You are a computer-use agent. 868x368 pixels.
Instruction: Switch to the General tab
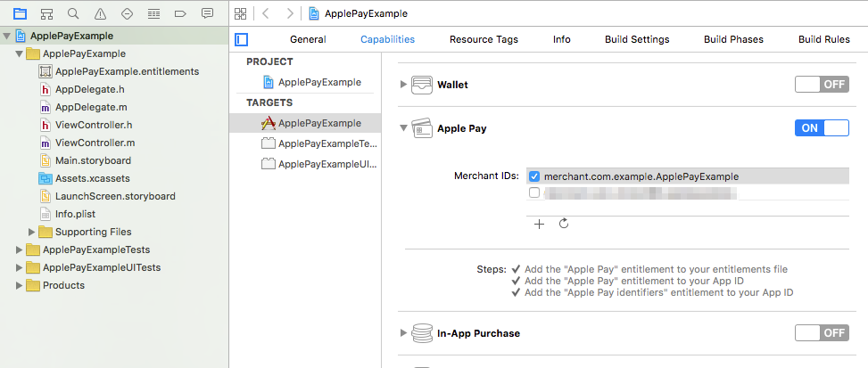(x=308, y=39)
